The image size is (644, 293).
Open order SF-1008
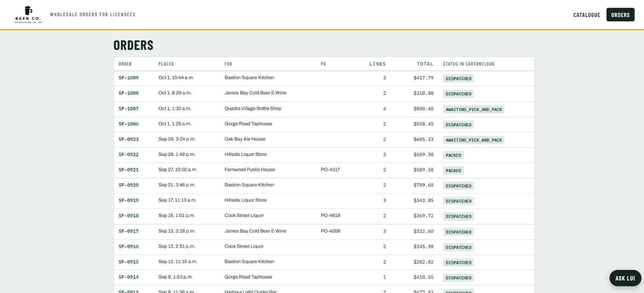[x=129, y=93]
